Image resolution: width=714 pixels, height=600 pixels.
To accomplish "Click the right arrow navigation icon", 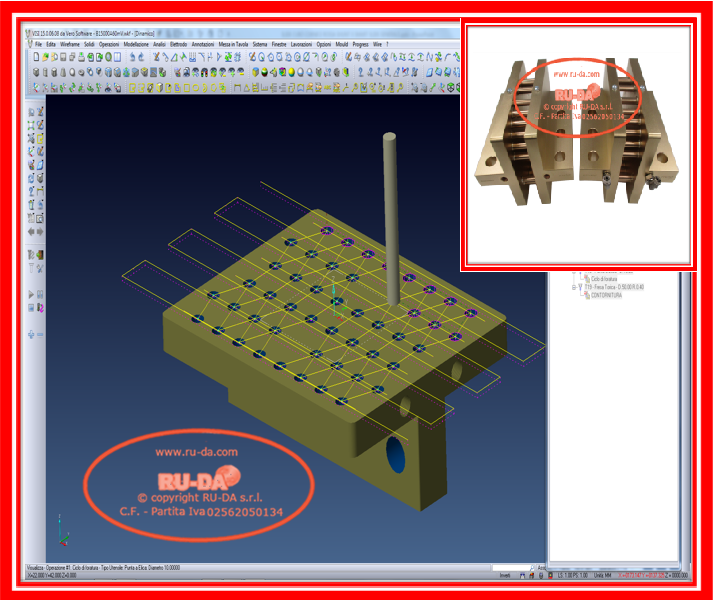I will click(x=40, y=231).
